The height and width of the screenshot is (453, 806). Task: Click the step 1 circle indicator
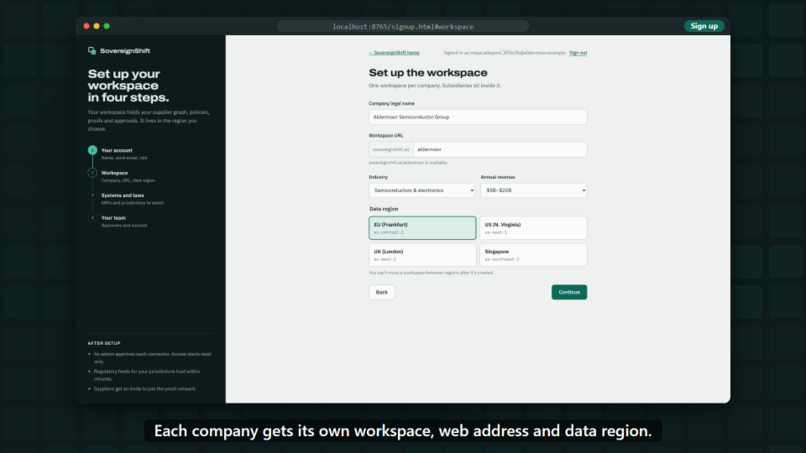[x=93, y=150]
